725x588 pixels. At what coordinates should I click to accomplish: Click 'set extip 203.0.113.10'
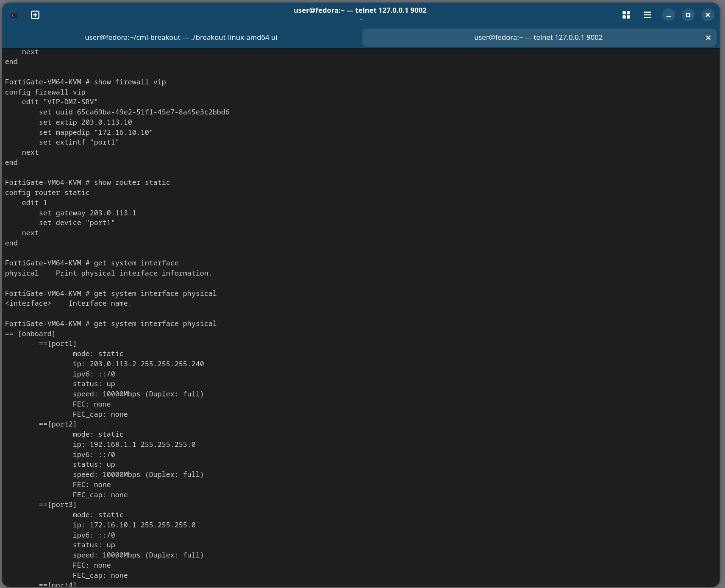[86, 122]
